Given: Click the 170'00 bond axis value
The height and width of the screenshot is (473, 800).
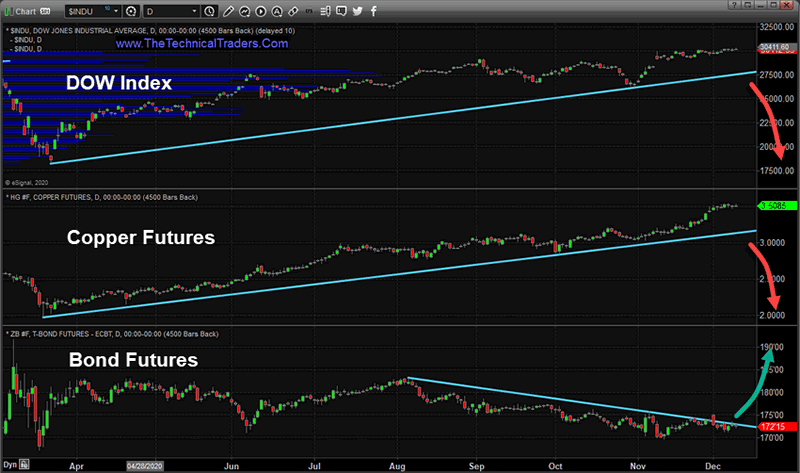Looking at the screenshot, I should coord(772,437).
